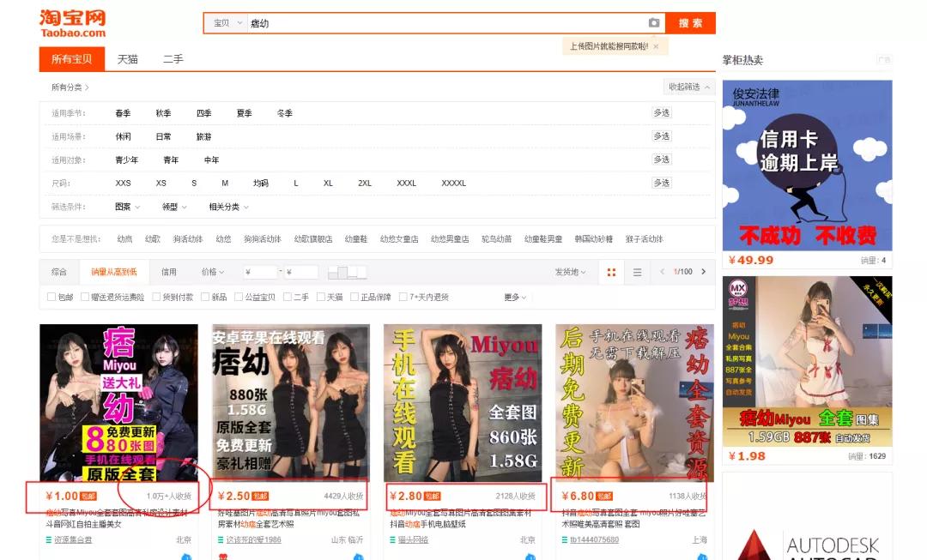Click inside the main search text field
927x560 pixels.
pos(447,23)
